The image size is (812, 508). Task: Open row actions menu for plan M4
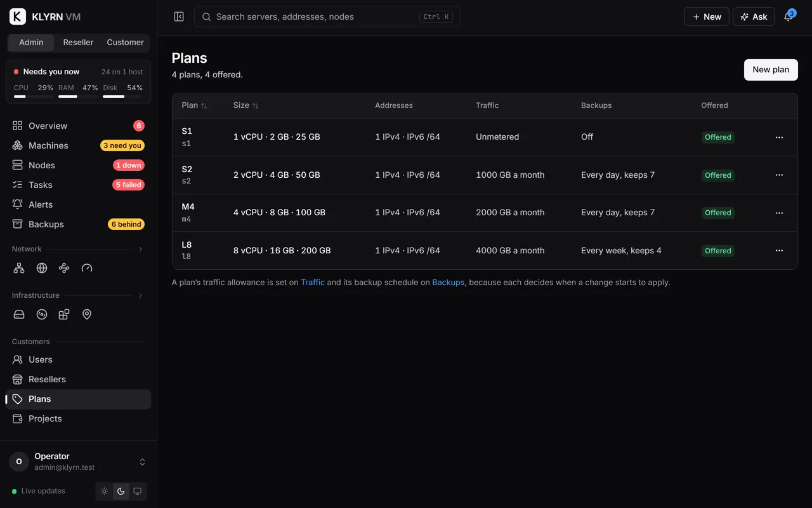pyautogui.click(x=779, y=213)
